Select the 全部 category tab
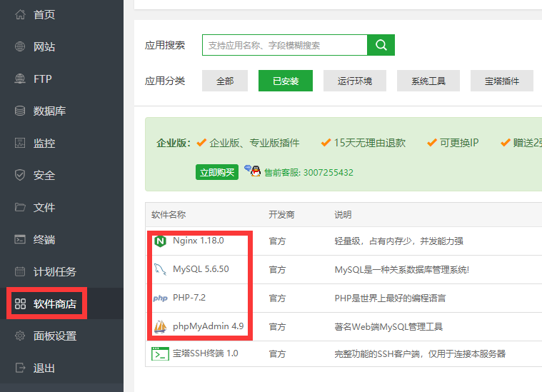The width and height of the screenshot is (542, 392). (x=225, y=81)
